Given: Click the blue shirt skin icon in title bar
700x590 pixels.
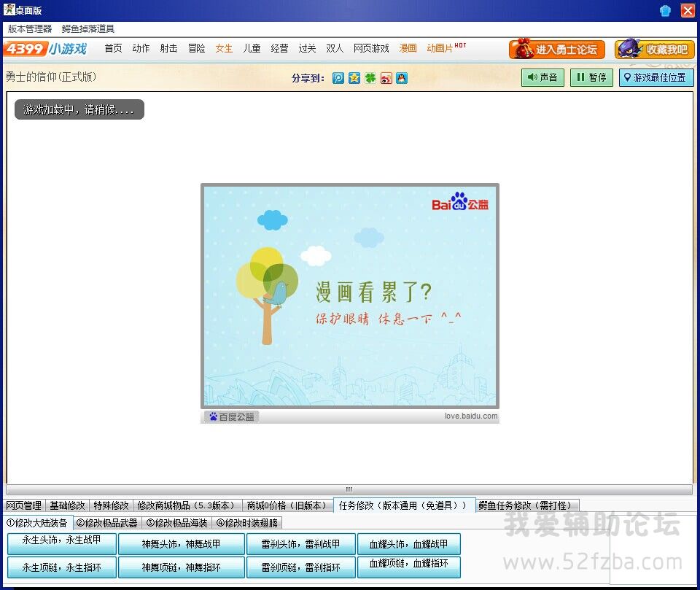Looking at the screenshot, I should (x=665, y=10).
